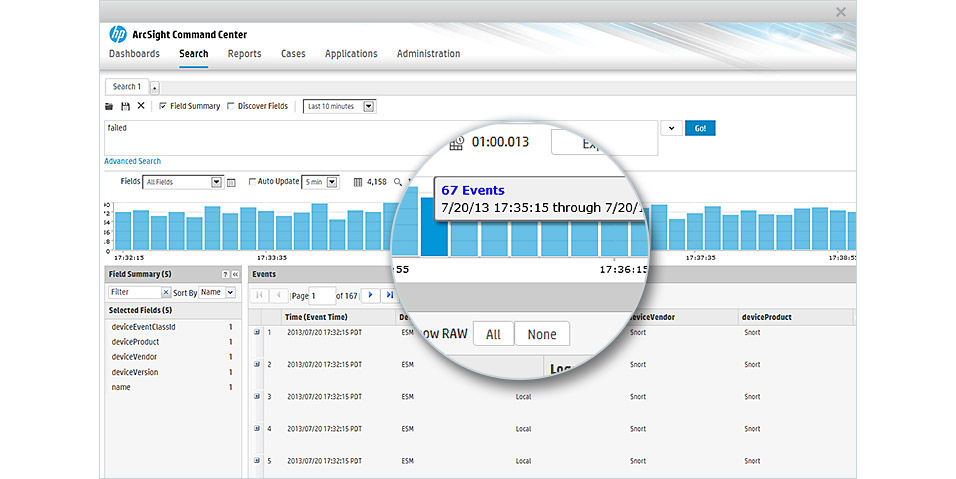Image resolution: width=956 pixels, height=479 pixels.
Task: Go to next events page arrow
Action: pyautogui.click(x=370, y=295)
